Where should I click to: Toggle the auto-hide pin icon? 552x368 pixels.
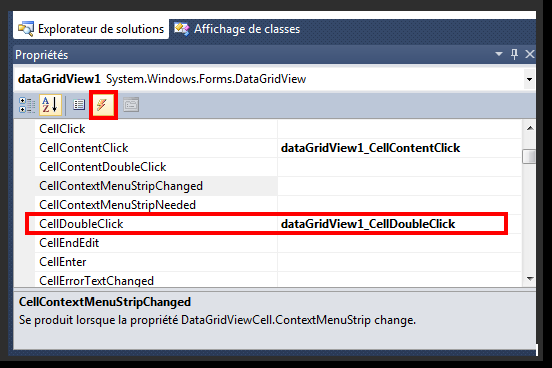514,54
